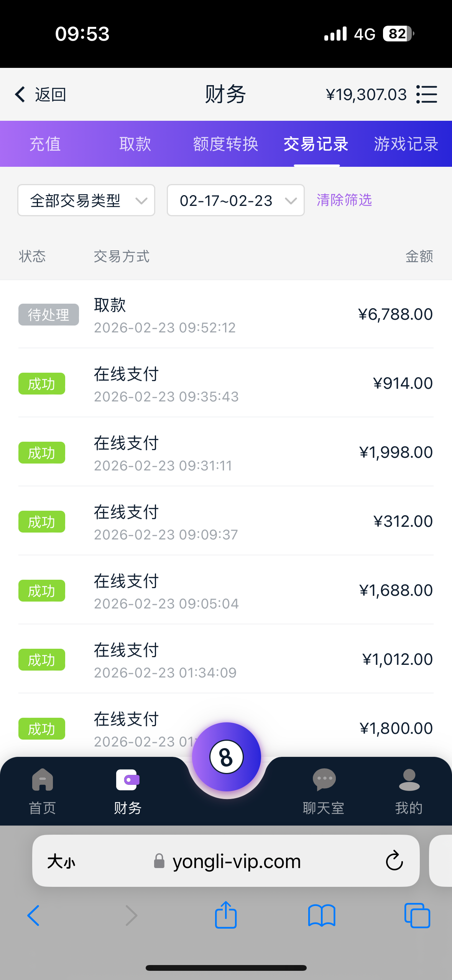Show Safari open tabs
452x980 pixels.
point(417,915)
